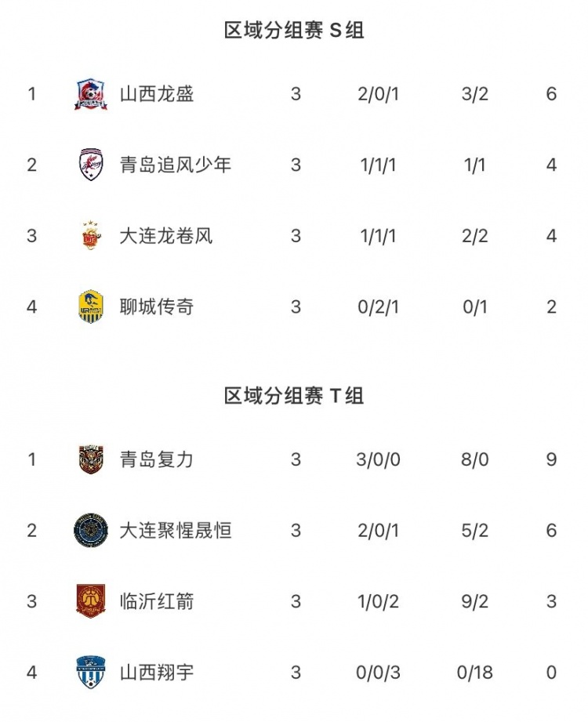Click the 青岛追风少年 team crest
This screenshot has height=722, width=588.
point(92,165)
